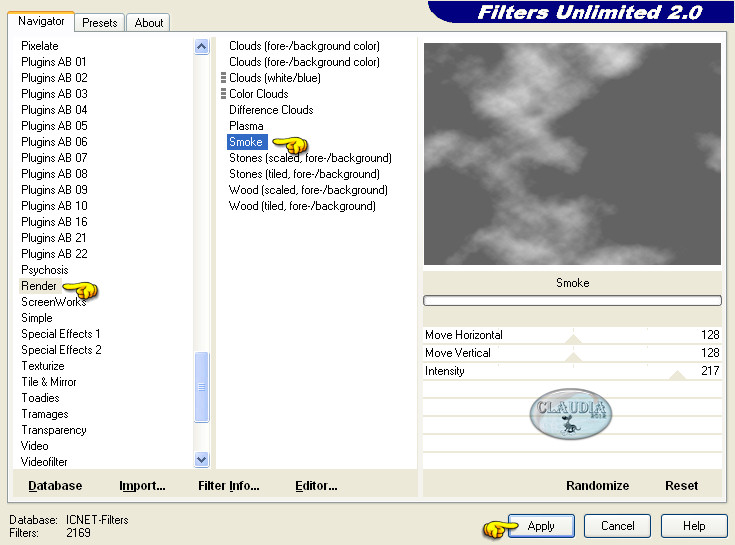735x545 pixels.
Task: Select Plugins AB 01 category
Action: [x=53, y=62]
